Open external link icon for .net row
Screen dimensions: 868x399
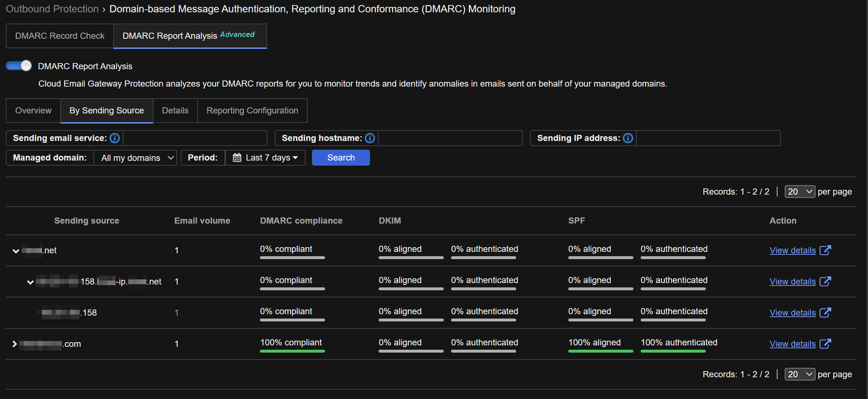point(825,250)
